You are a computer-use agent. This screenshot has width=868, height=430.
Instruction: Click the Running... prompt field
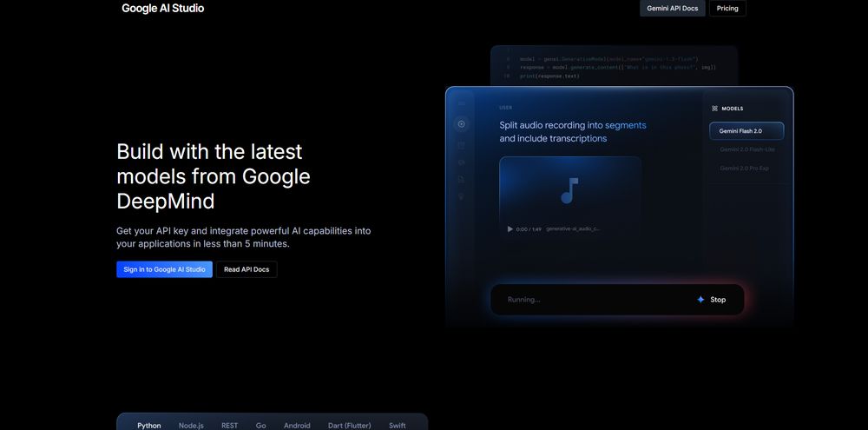(617, 299)
